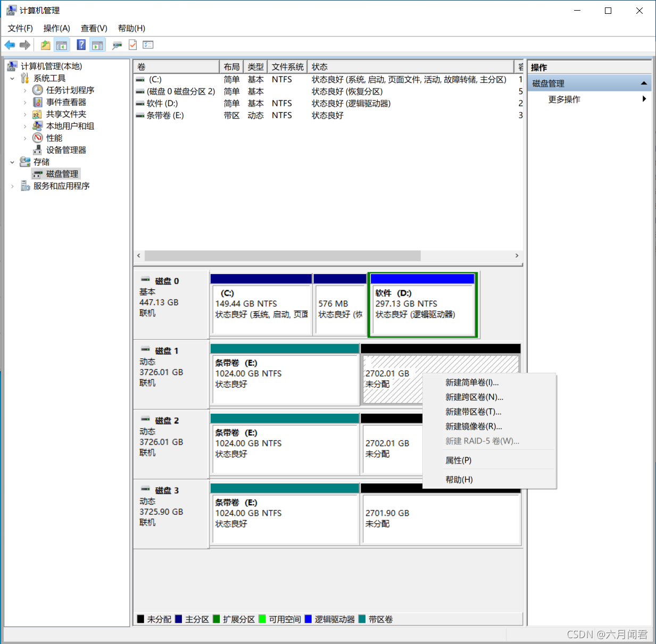Open Performance (性能) tree item
Screen dimensions: 656x644
point(54,138)
